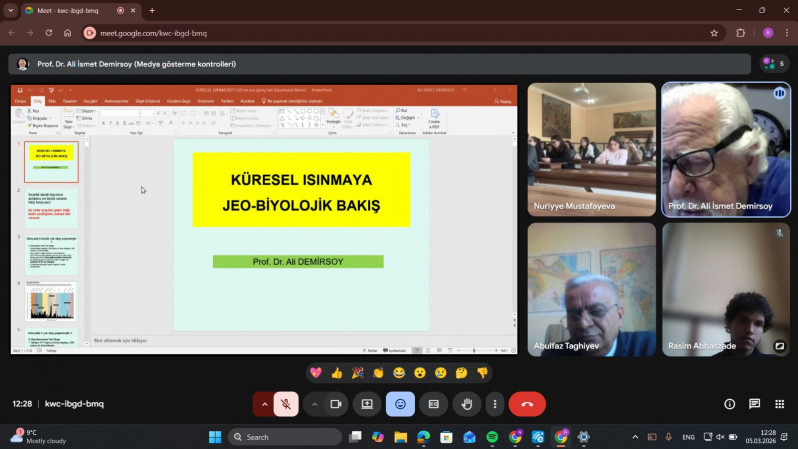The height and width of the screenshot is (449, 798).
Task: Open Microsoft Edge from taskbar
Action: [423, 437]
